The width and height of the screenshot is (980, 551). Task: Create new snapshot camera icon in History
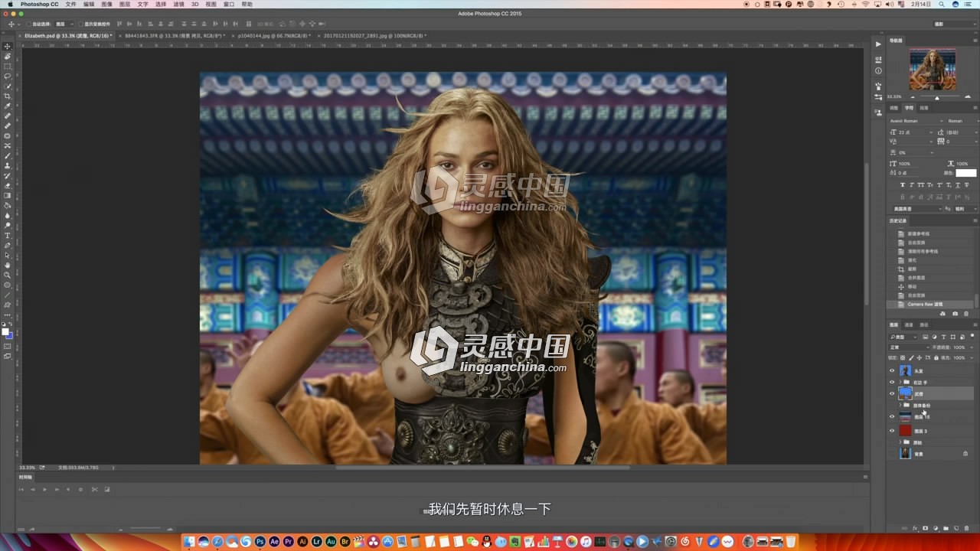(x=955, y=313)
